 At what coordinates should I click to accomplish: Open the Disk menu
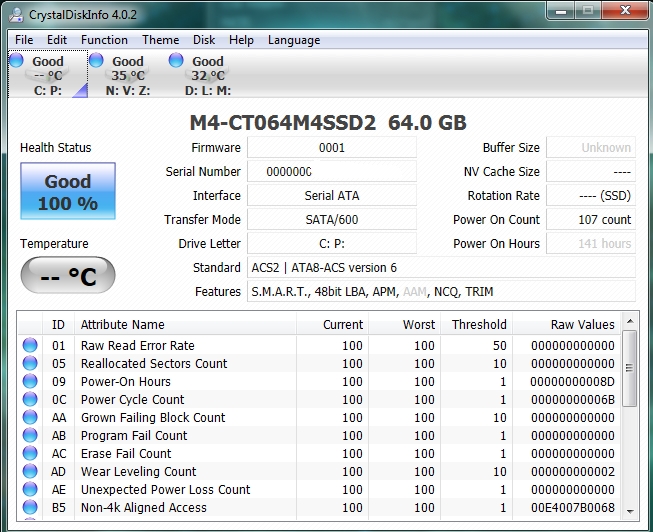(x=204, y=40)
